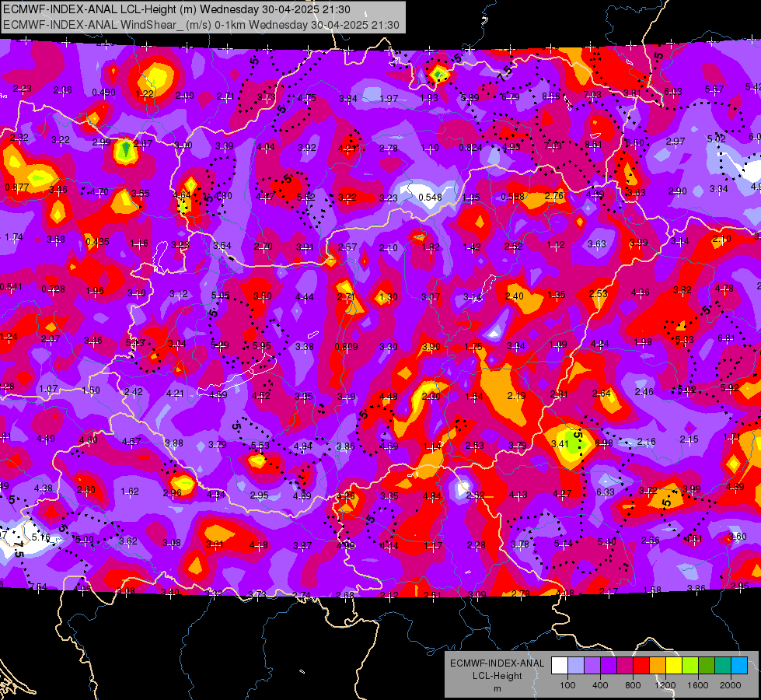This screenshot has width=761, height=700.
Task: Click wind shear value 5.57
Action: point(714,89)
